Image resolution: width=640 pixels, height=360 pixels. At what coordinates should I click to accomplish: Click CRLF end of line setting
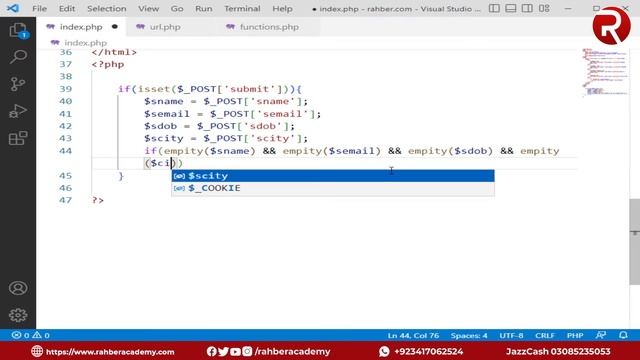544,336
